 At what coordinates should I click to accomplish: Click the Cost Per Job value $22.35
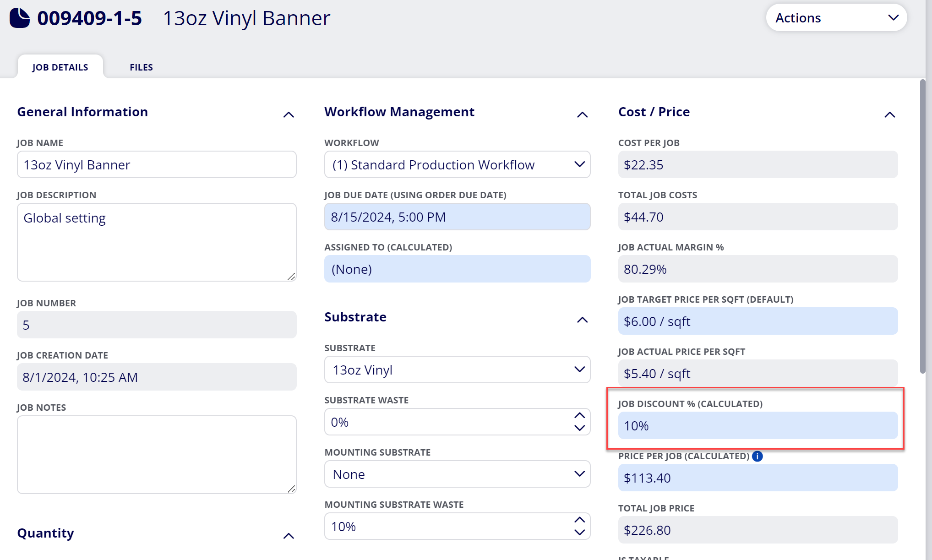758,164
